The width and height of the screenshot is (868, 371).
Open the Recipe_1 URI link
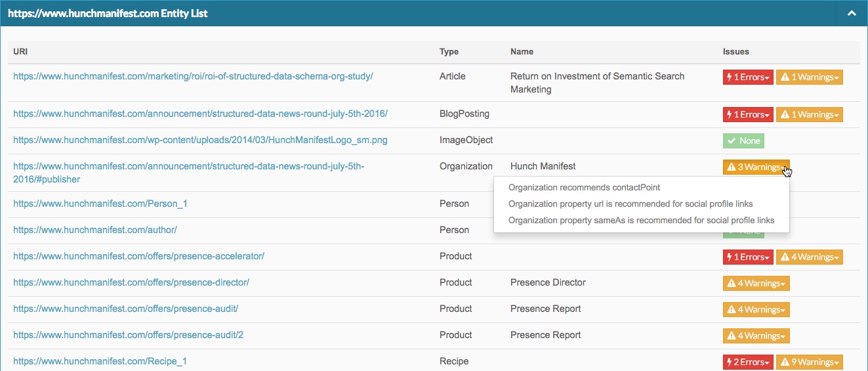pos(100,361)
